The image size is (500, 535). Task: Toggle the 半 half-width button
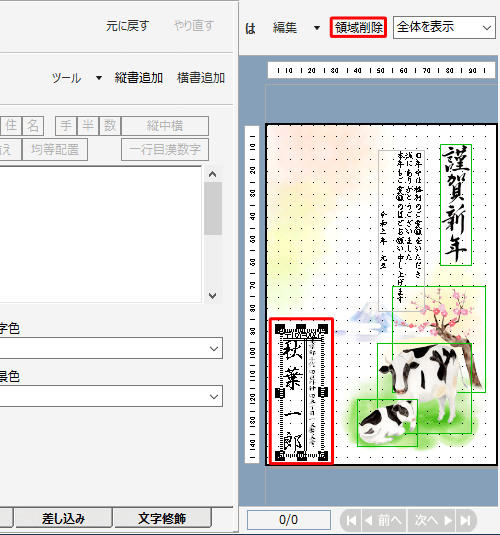[88, 126]
